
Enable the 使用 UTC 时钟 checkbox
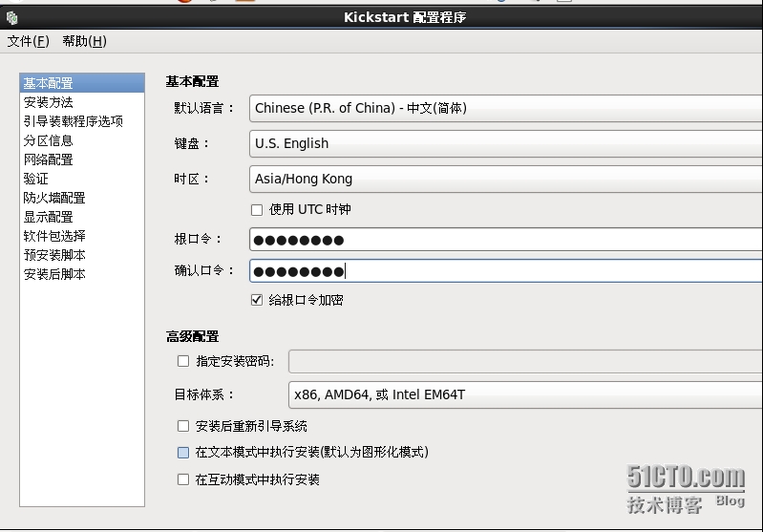tap(257, 210)
